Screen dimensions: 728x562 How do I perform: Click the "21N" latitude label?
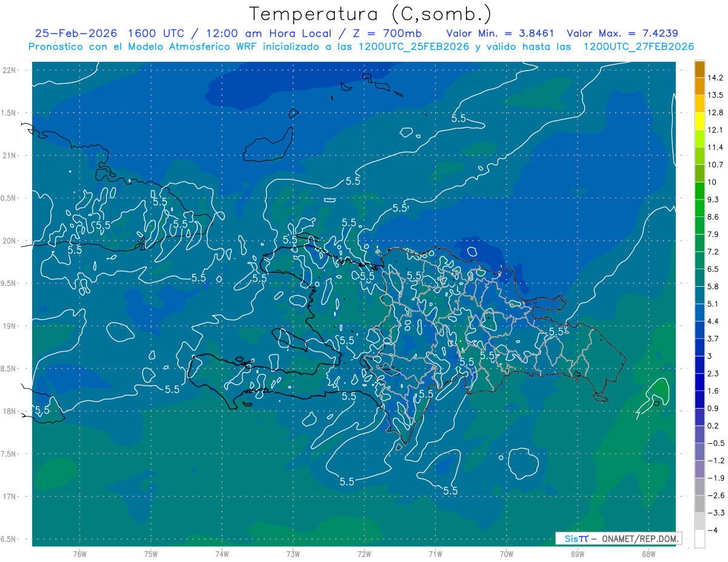(x=8, y=155)
